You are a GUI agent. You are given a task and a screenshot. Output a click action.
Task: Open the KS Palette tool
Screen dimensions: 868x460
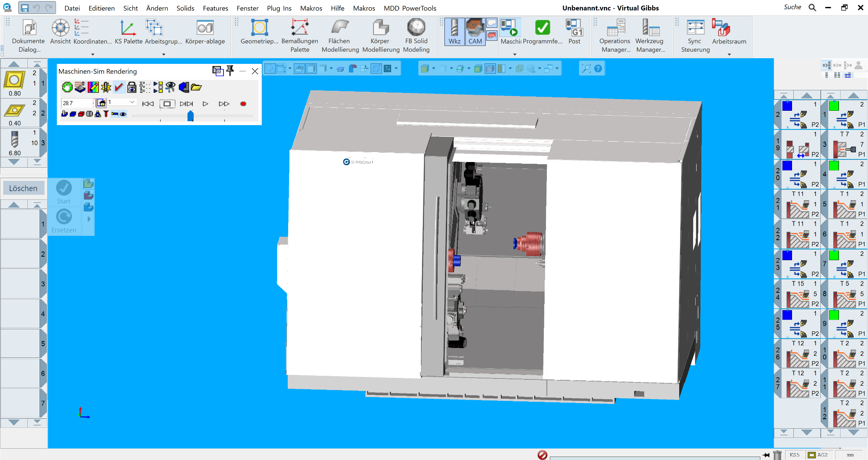click(128, 33)
